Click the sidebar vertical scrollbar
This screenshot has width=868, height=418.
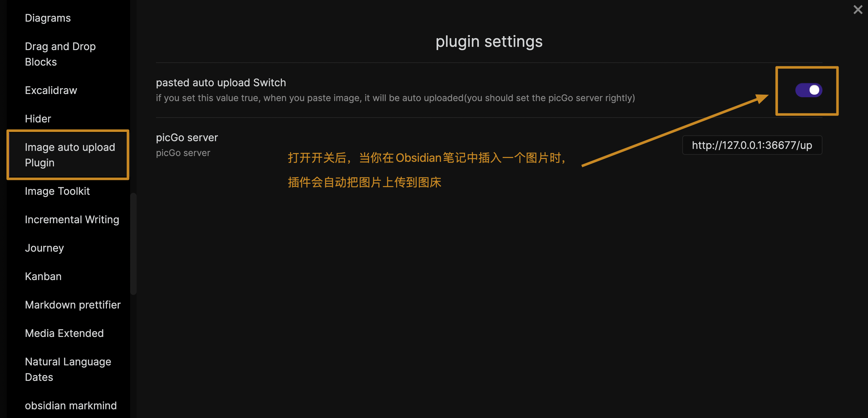pyautogui.click(x=133, y=244)
